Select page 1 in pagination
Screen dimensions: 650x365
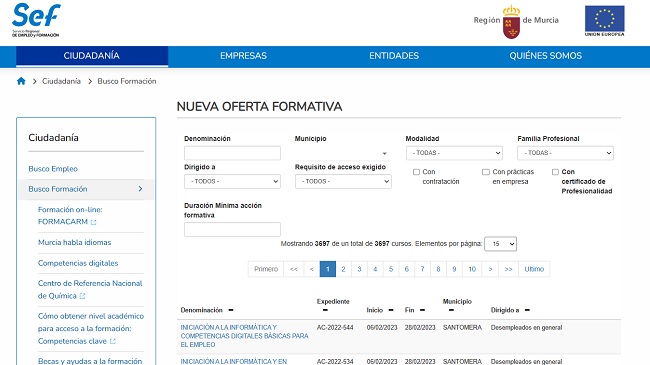[327, 269]
